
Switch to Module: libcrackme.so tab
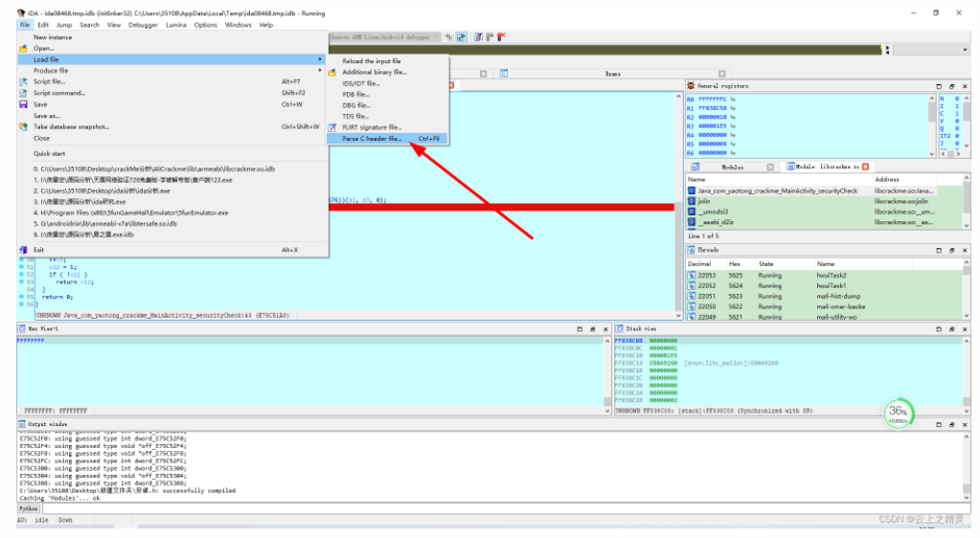pos(827,167)
